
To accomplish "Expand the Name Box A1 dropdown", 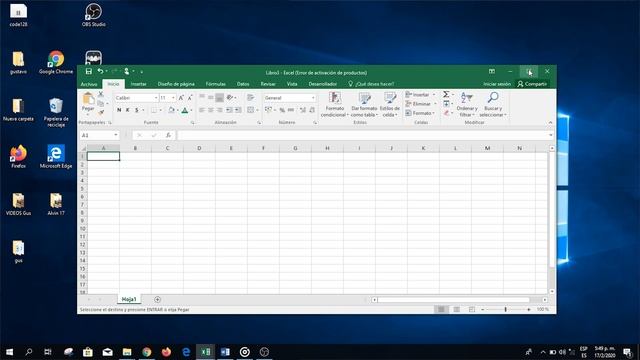I will 116,135.
